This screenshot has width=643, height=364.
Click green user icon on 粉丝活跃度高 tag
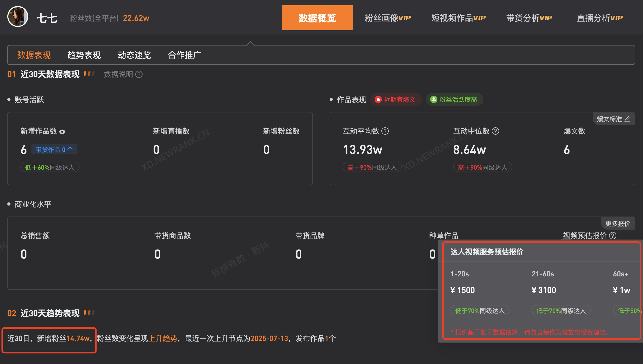[433, 100]
